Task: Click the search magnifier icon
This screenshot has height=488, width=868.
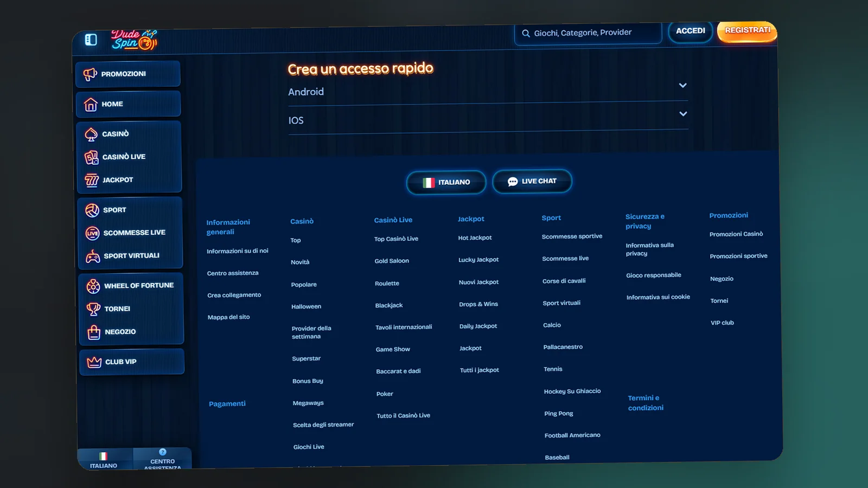Action: coord(526,34)
